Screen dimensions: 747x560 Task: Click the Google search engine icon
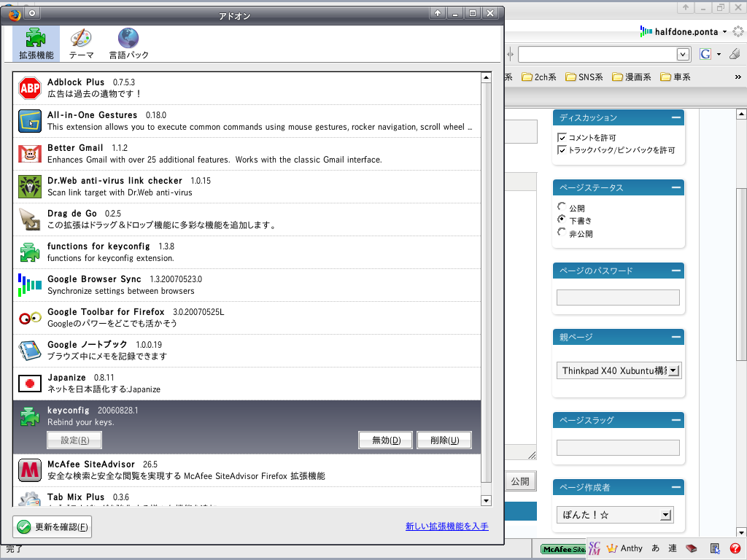(705, 54)
